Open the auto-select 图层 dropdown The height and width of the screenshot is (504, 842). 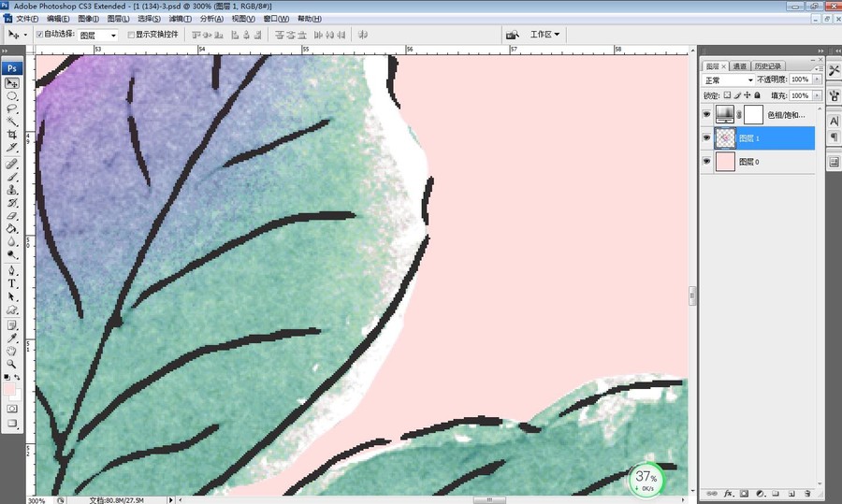point(97,36)
